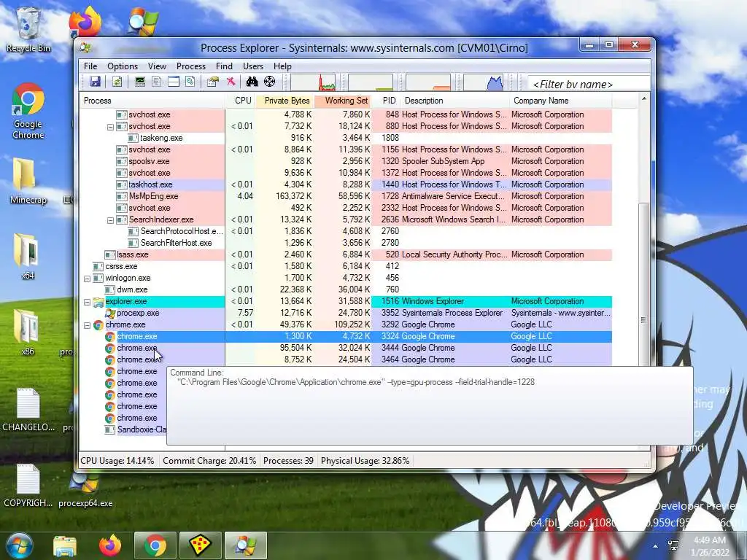Click the crosshair Find Window's Process icon
The height and width of the screenshot is (560, 747).
tap(270, 82)
